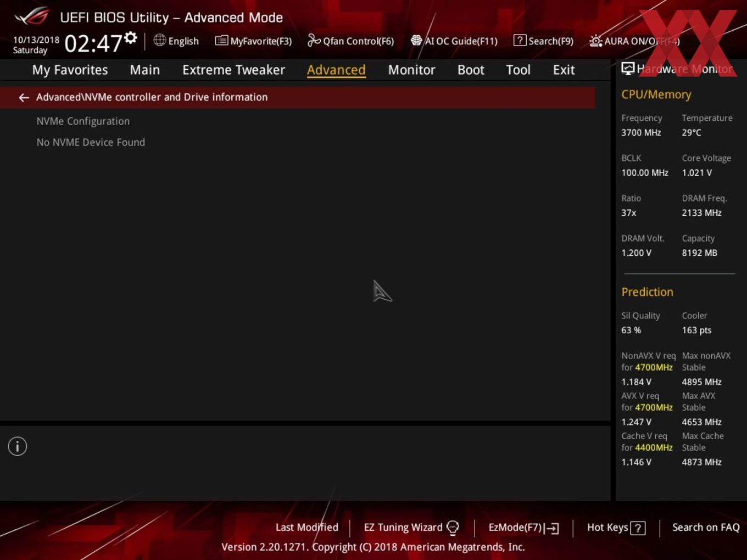This screenshot has width=747, height=560.
Task: Click the NVMe Configuration heading
Action: 83,121
